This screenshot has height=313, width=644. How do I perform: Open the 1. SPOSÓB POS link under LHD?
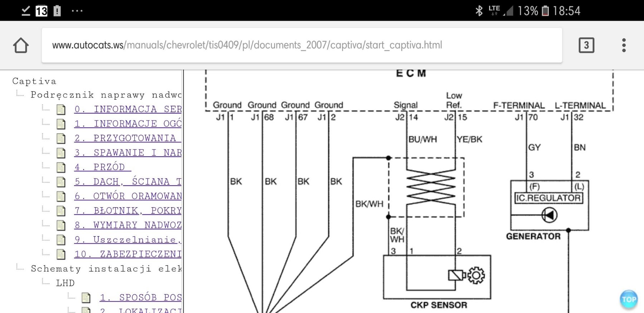pyautogui.click(x=141, y=298)
